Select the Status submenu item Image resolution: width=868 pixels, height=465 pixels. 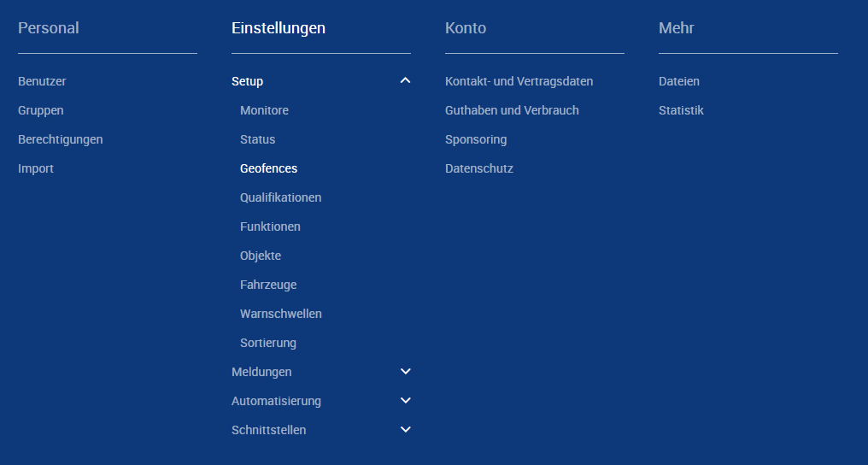click(257, 139)
